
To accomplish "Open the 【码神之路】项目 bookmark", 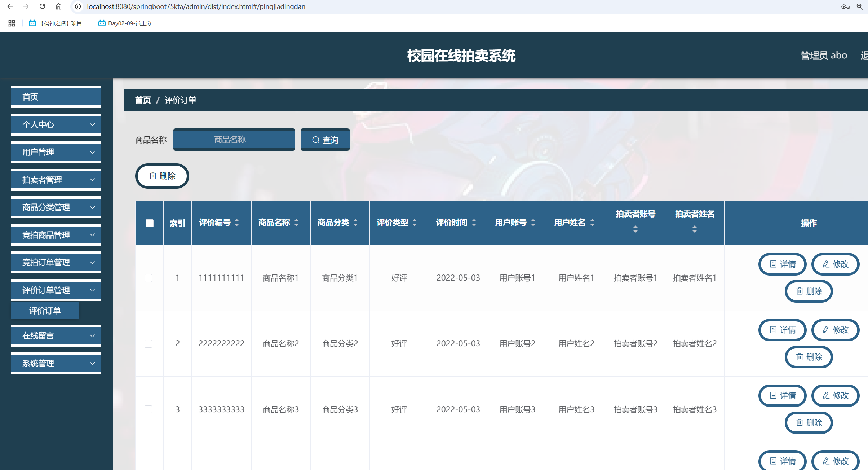I will pyautogui.click(x=58, y=23).
